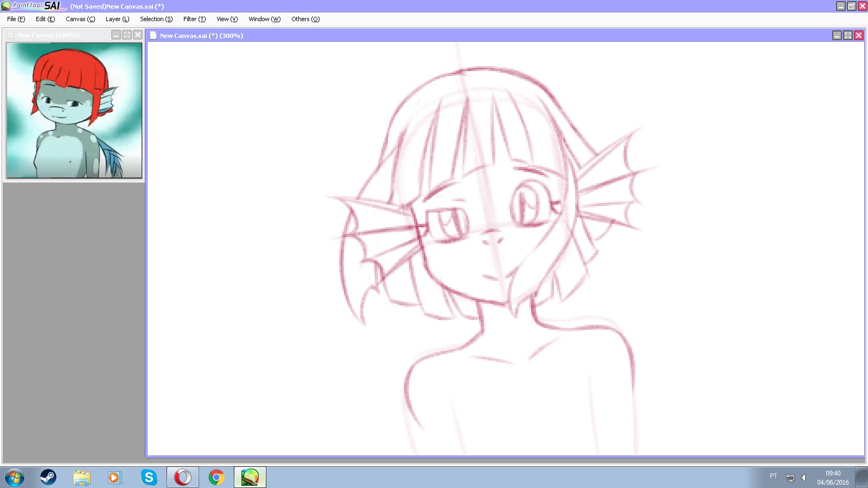Screen dimensions: 868x488
Task: Click the document icon in New Canvas.sai title
Action: pos(153,35)
